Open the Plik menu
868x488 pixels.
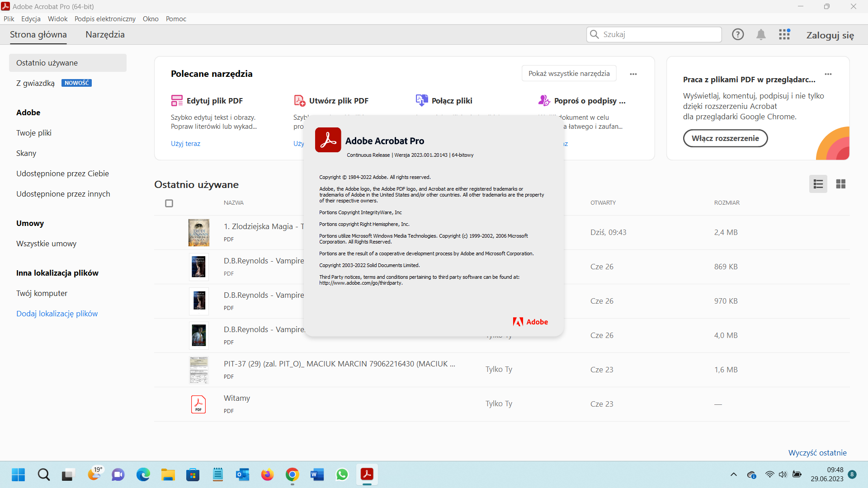(x=9, y=19)
